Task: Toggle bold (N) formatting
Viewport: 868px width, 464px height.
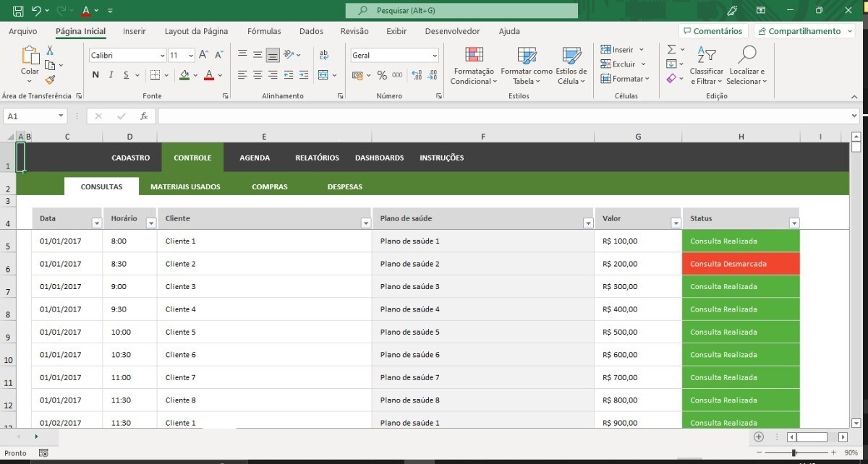Action: [95, 75]
